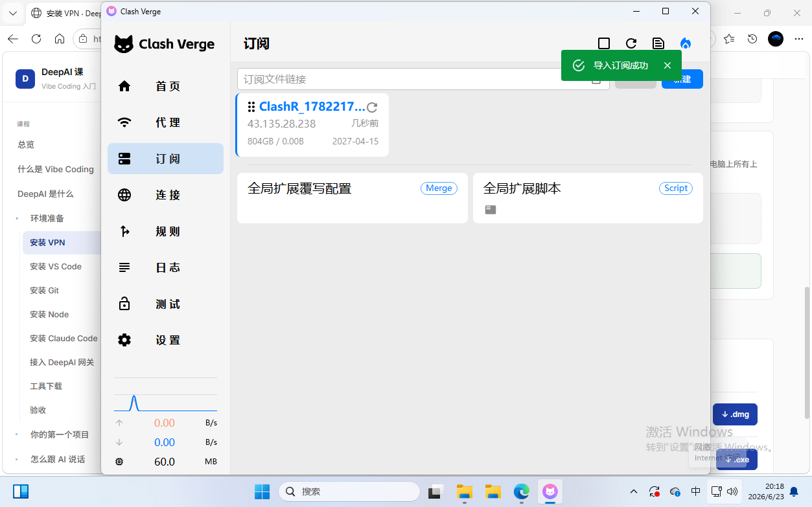Open 安装 VS Code lesson
The image size is (812, 507).
(x=56, y=266)
